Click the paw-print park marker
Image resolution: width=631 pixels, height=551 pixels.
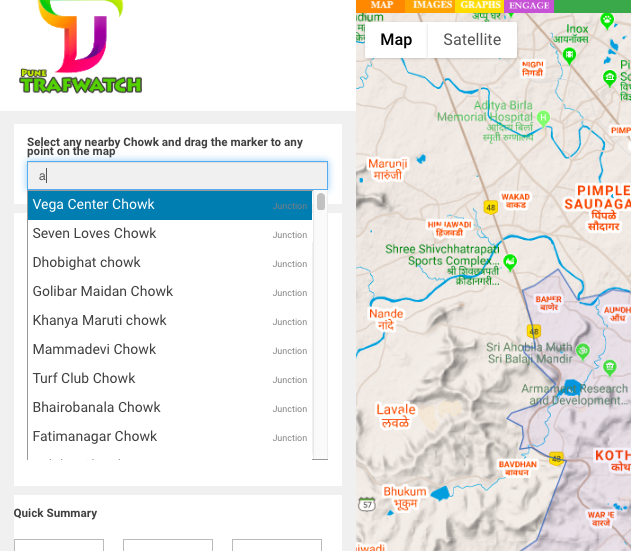(607, 20)
